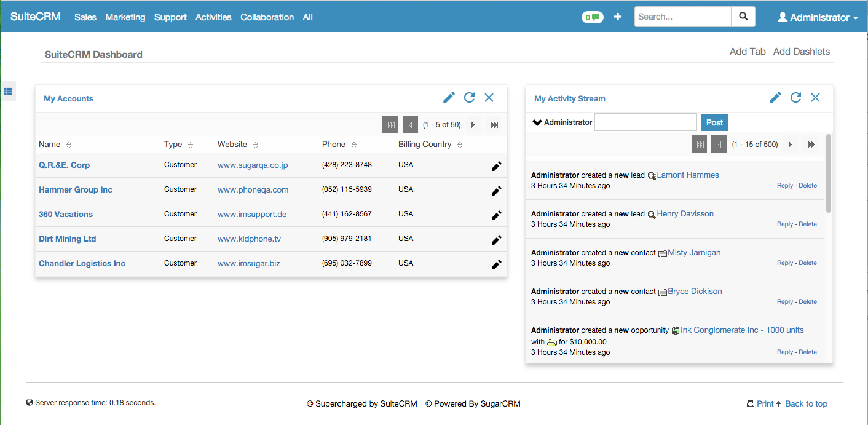Go to last page of activity stream
Viewport: 868px width, 425px height.
811,145
